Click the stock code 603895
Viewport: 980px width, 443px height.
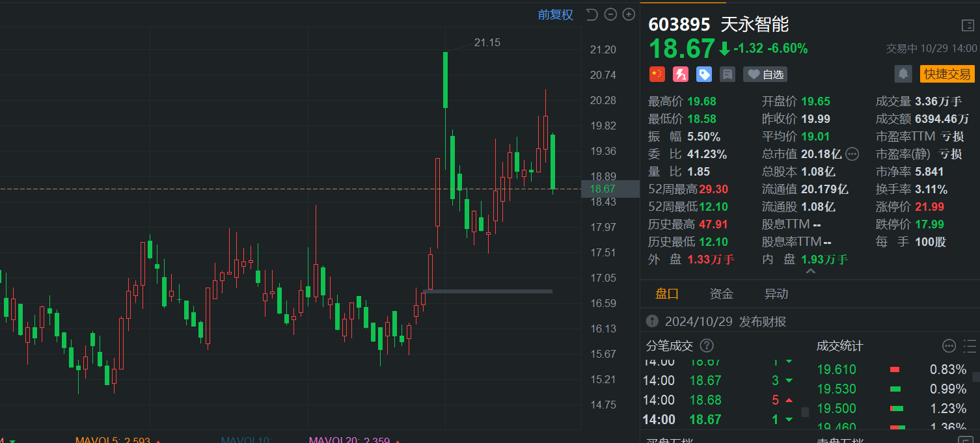(679, 25)
